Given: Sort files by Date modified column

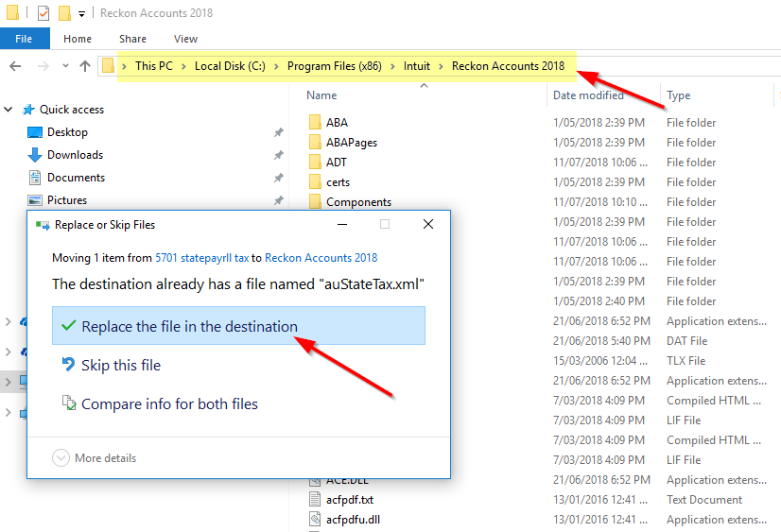Looking at the screenshot, I should click(x=588, y=95).
